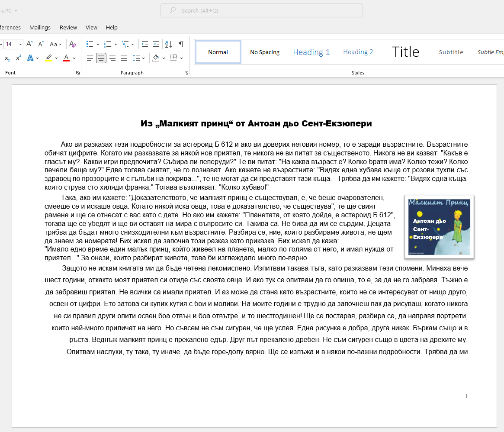The image size is (504, 432).
Task: Shrink the font size
Action: (x=41, y=44)
